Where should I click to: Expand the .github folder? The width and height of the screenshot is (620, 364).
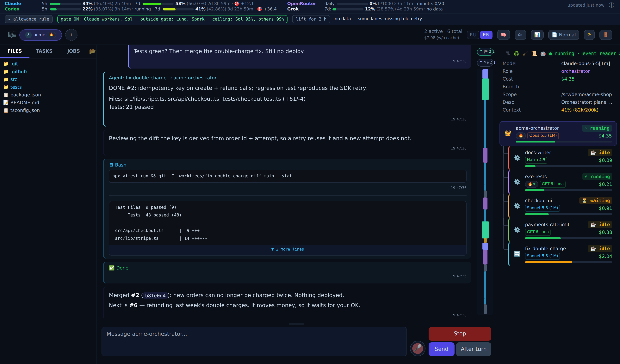(x=18, y=72)
